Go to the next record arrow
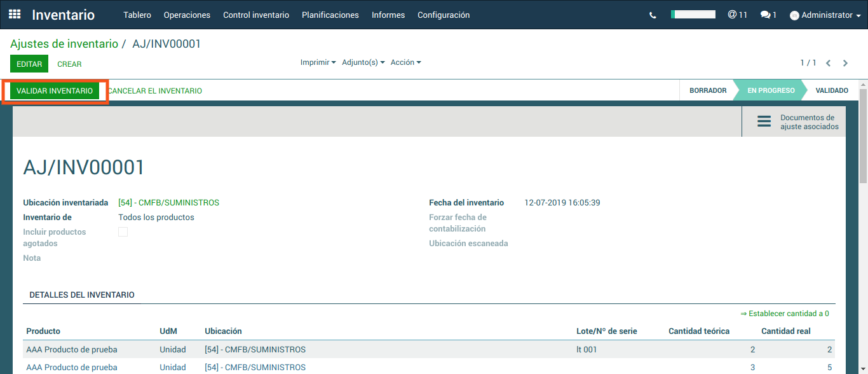Viewport: 868px width, 374px height. (x=845, y=63)
